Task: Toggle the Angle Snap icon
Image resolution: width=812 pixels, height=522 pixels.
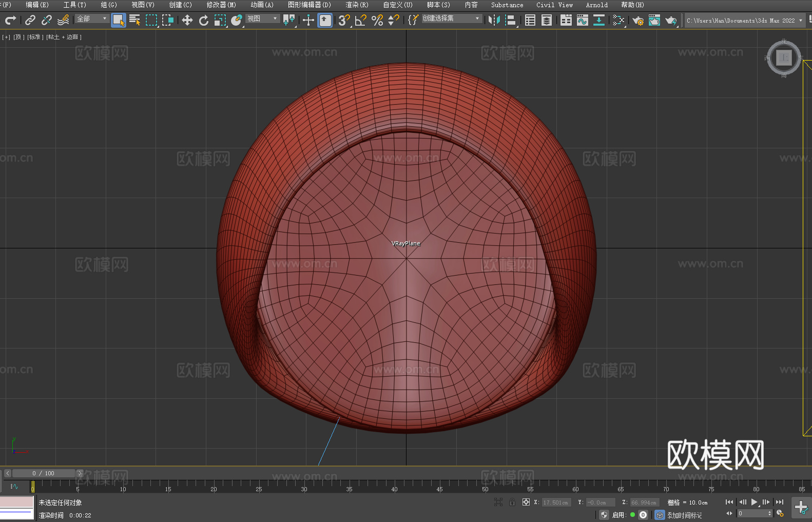Action: click(361, 20)
